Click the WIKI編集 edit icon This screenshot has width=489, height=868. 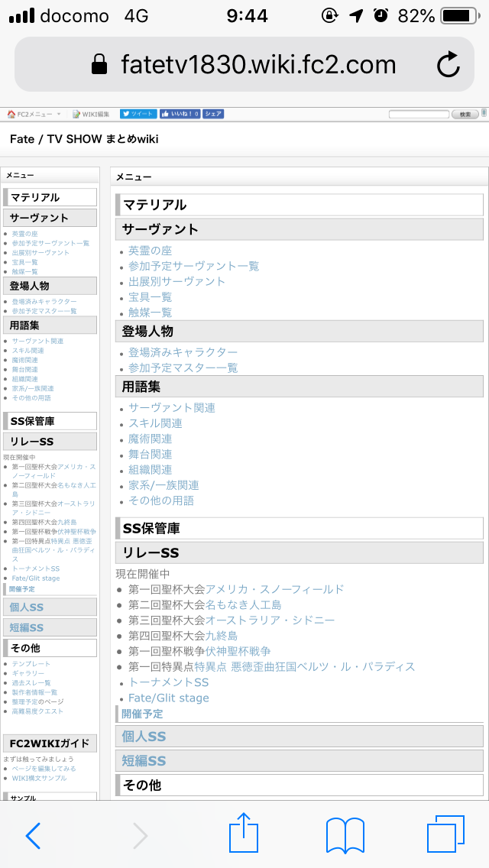(91, 114)
